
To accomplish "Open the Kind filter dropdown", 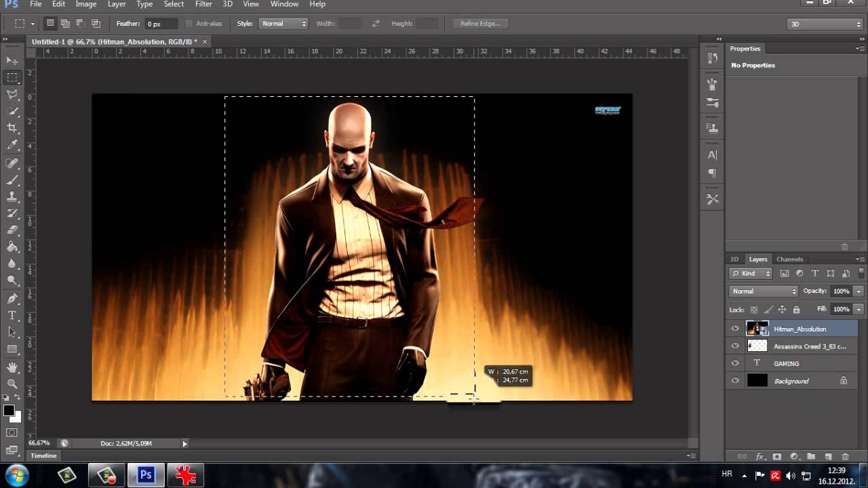I will click(751, 273).
